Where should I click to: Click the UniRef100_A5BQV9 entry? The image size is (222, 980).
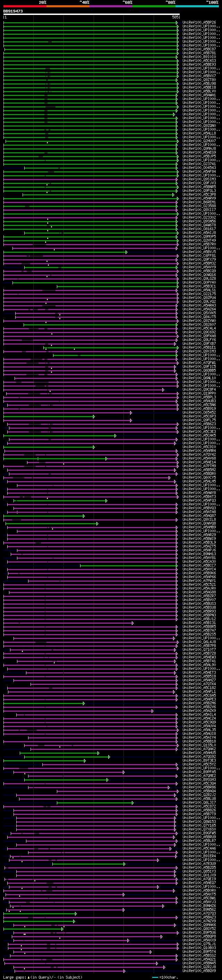[x=199, y=971]
